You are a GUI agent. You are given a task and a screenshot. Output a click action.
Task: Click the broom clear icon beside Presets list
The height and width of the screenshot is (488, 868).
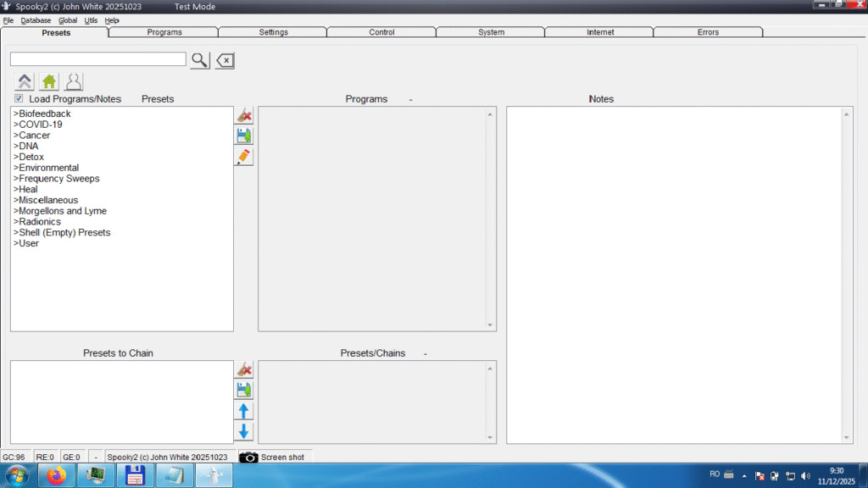[244, 115]
